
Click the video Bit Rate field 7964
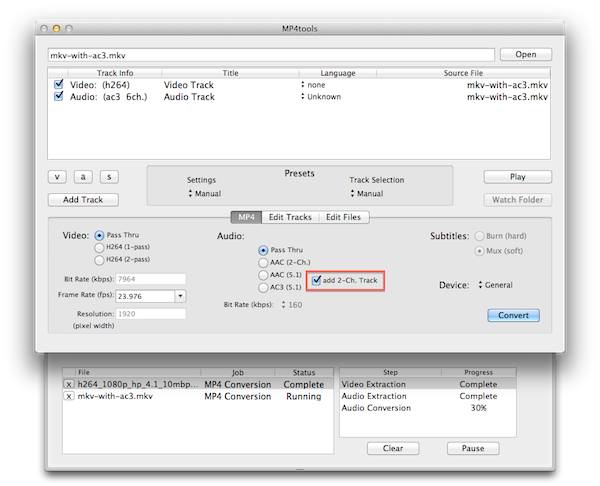pyautogui.click(x=150, y=279)
